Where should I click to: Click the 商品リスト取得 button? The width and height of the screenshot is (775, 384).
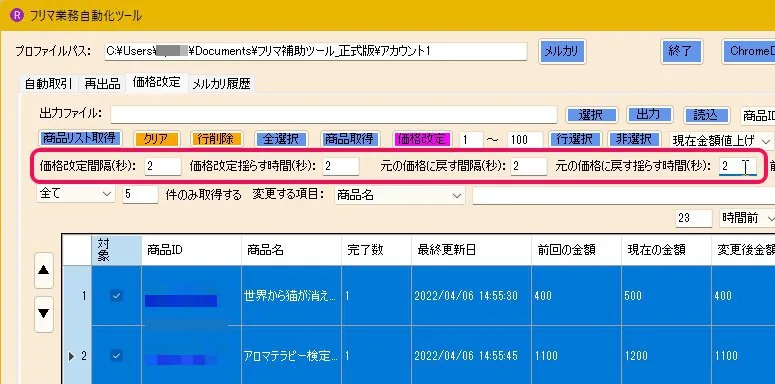[79, 138]
